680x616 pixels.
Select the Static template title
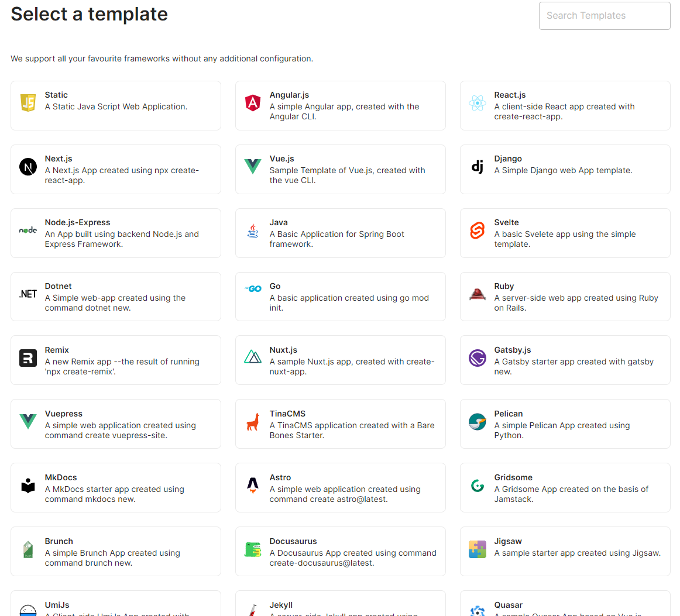pos(56,95)
